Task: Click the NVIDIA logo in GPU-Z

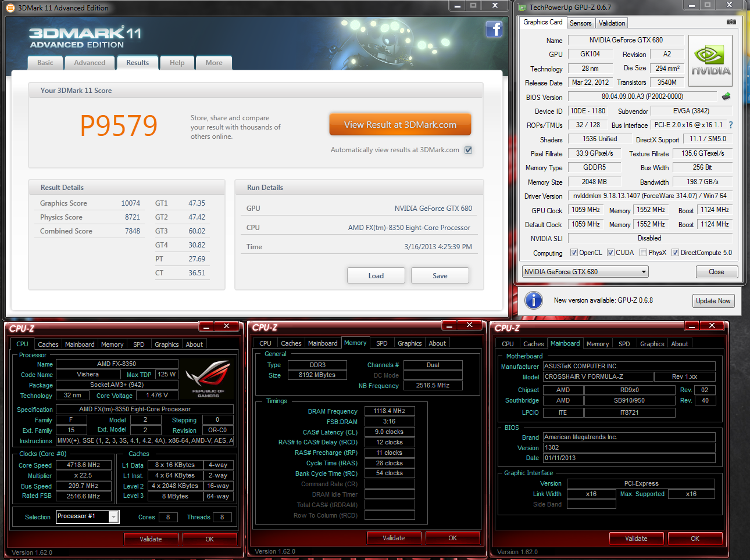Action: [710, 61]
